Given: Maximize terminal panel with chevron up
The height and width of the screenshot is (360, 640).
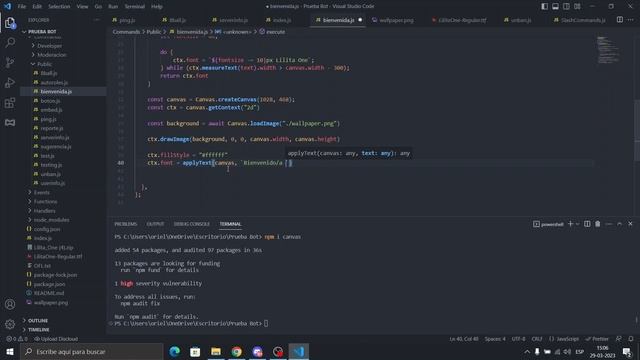Looking at the screenshot, I should pos(620,224).
